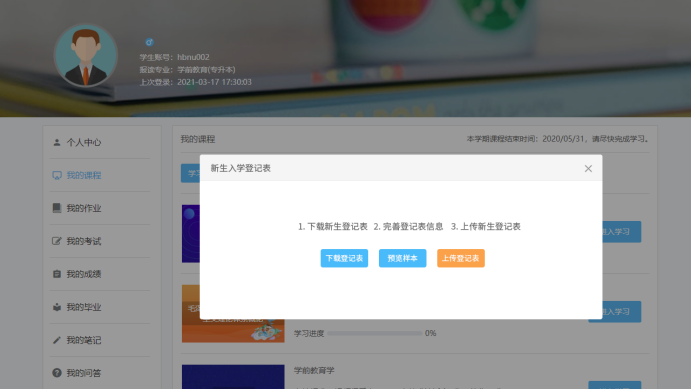Viewport: 692px width, 389px height.
Task: Click the orange course thumbnail with 学习进度 0%
Action: 233,313
